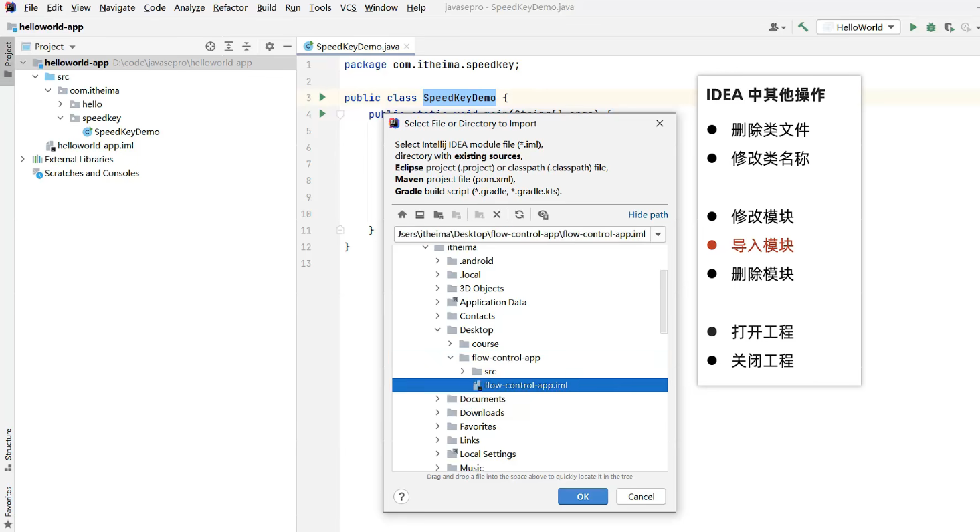Expand the .android folder in dialog
The width and height of the screenshot is (980, 532).
pos(438,261)
